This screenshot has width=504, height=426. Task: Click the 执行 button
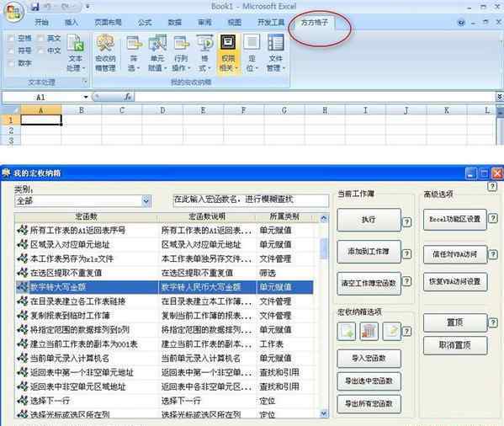tap(369, 220)
